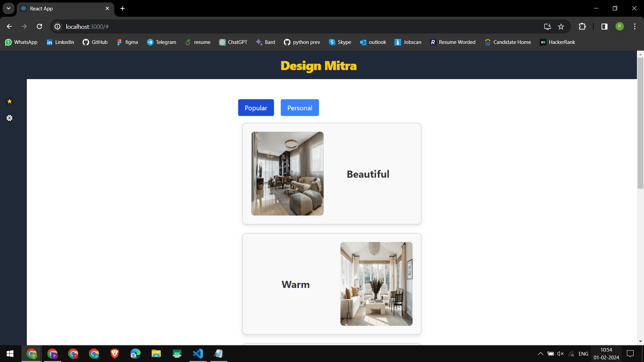This screenshot has height=362, width=644.
Task: Open Chrome three-dot menu
Action: tap(635, 26)
